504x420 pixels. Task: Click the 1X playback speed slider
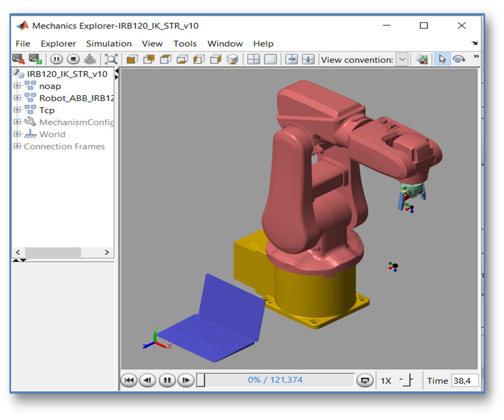(407, 380)
